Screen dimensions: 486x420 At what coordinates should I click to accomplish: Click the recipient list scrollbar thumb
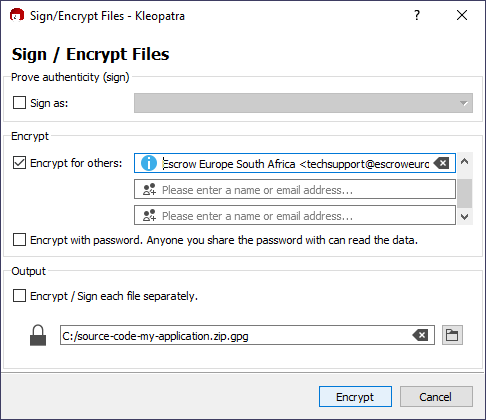(x=465, y=193)
